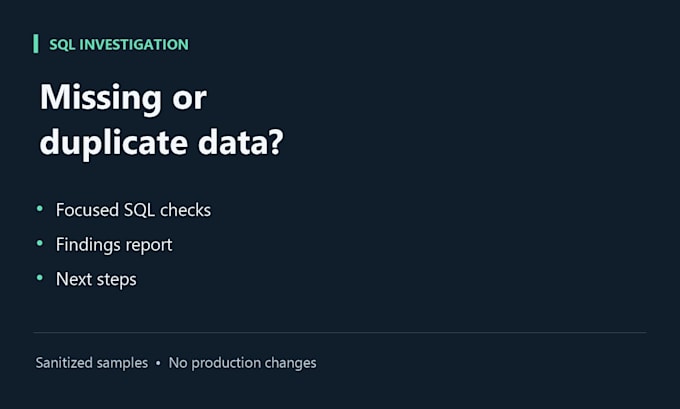Viewport: 680px width, 409px height.
Task: Click the horizontal divider line above the footer
Action: tap(340, 333)
